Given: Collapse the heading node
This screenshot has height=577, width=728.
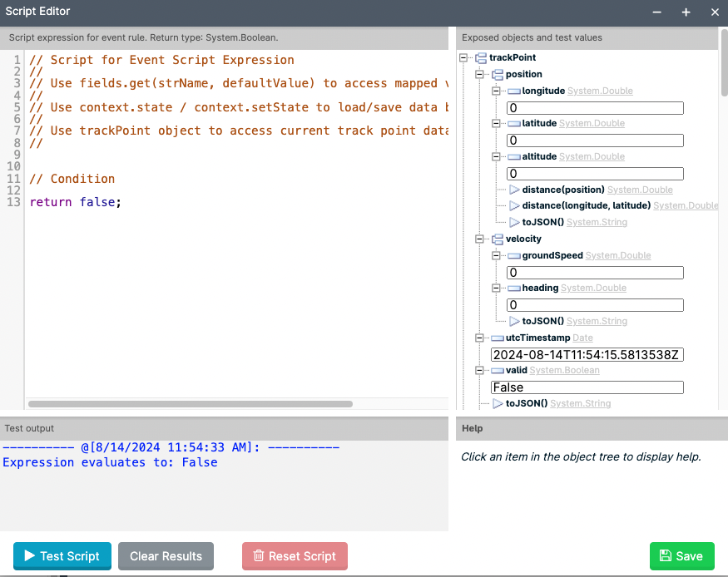Looking at the screenshot, I should tap(496, 288).
